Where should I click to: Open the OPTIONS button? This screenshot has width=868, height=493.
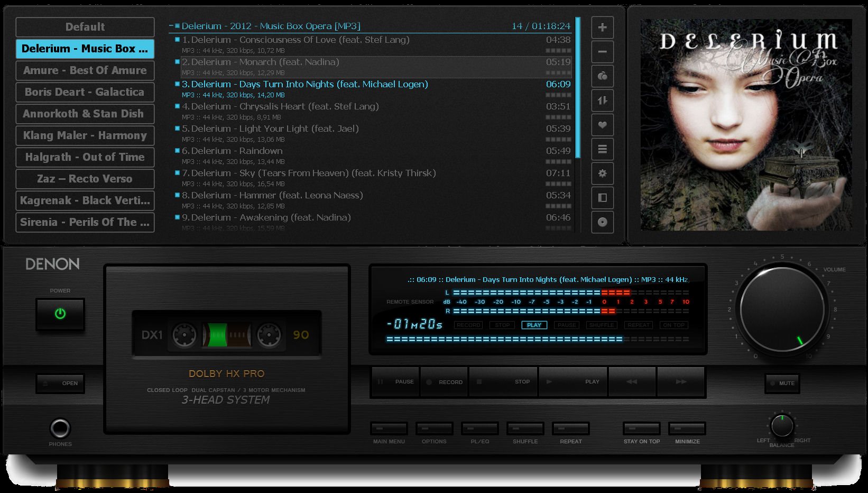[x=434, y=428]
